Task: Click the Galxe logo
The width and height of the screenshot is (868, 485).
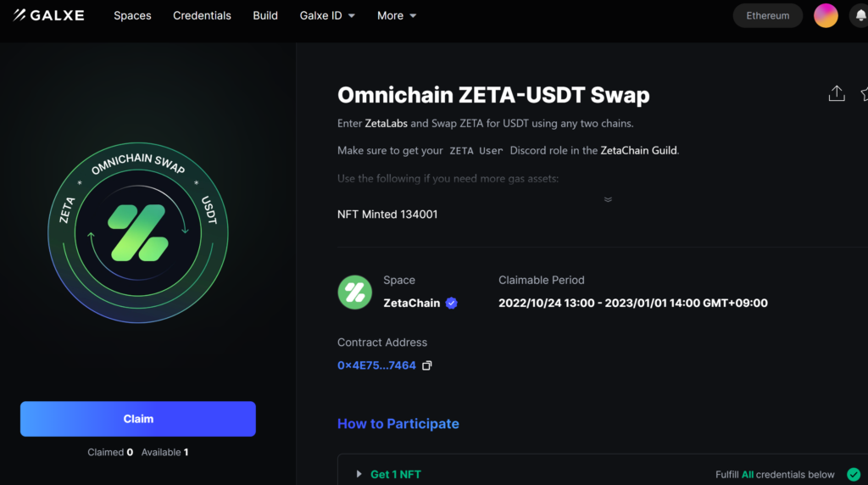Action: (49, 15)
